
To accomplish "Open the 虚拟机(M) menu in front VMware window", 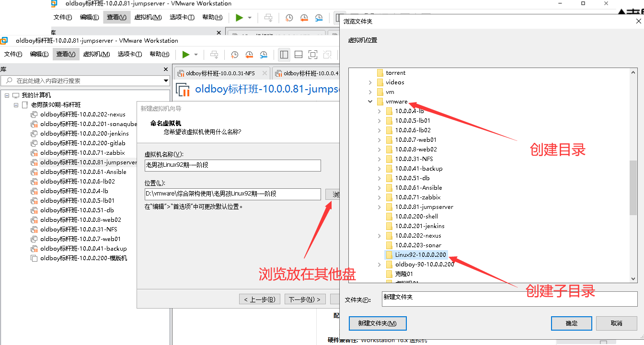I will tap(96, 54).
